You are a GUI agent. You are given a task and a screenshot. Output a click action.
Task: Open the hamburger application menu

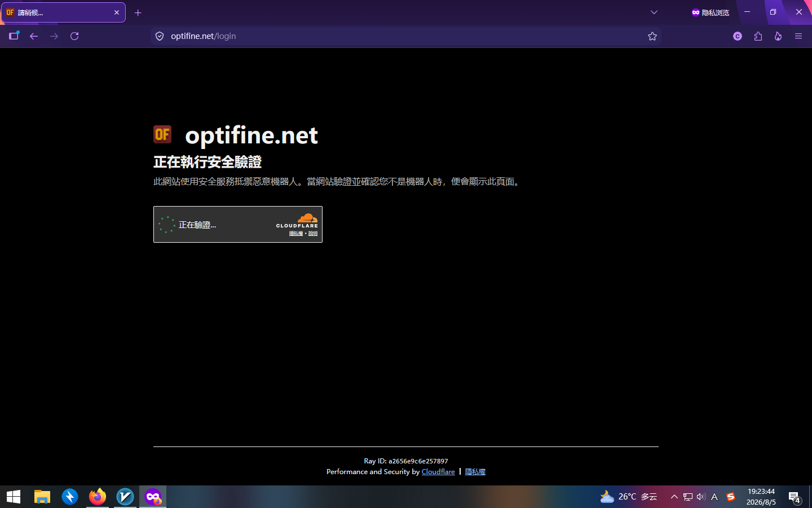pyautogui.click(x=798, y=36)
